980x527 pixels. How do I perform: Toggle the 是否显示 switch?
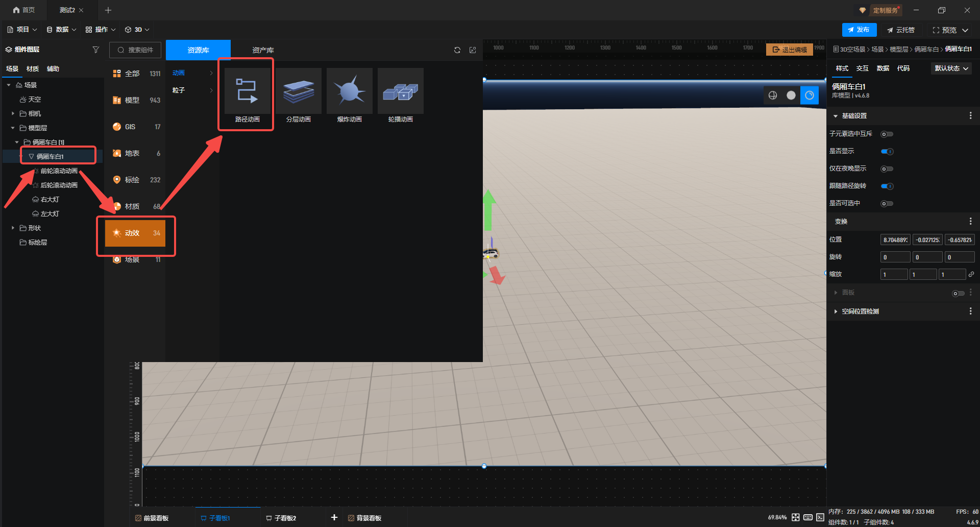pyautogui.click(x=887, y=152)
